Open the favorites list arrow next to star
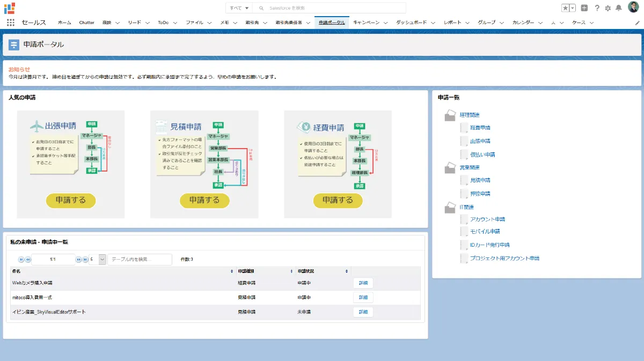The width and height of the screenshot is (644, 361). 573,8
